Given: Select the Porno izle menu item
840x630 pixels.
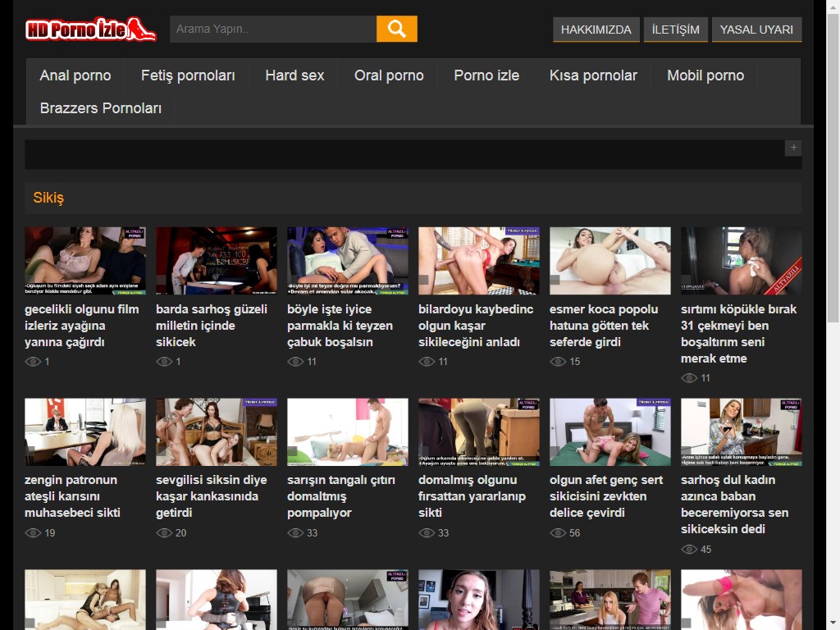Looking at the screenshot, I should click(x=486, y=75).
